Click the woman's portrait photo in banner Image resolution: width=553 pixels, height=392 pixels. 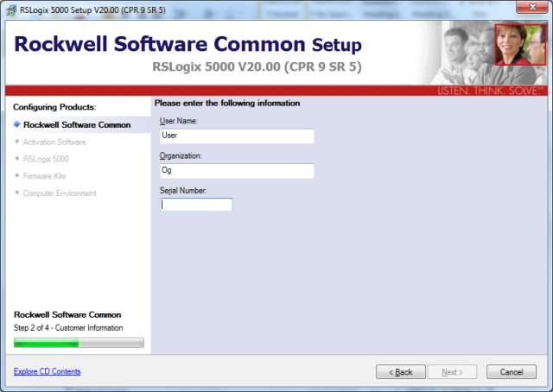520,45
